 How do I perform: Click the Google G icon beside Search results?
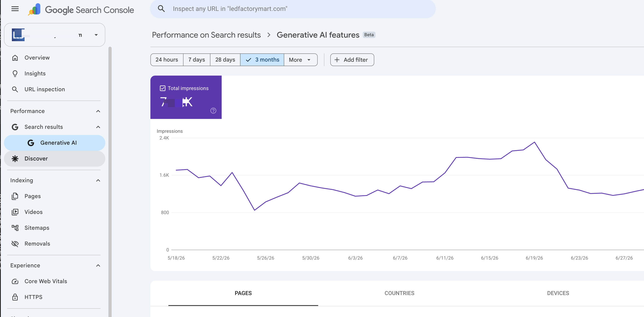click(x=15, y=127)
